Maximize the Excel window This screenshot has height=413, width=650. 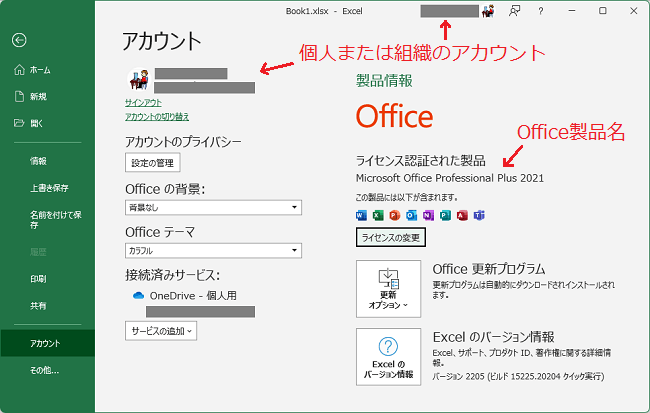click(x=603, y=11)
